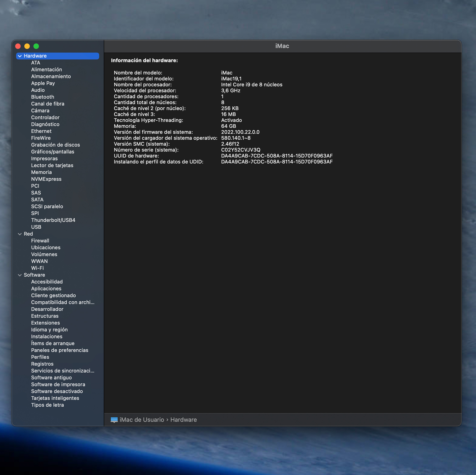
Task: Select the Número de serie value text
Action: 240,150
